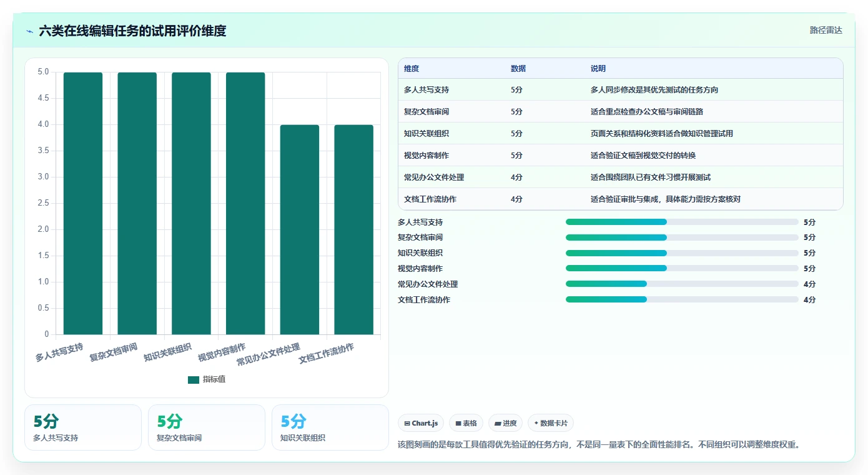Select the 进度 tag
Viewport: 868px width, 475px height.
(x=505, y=423)
